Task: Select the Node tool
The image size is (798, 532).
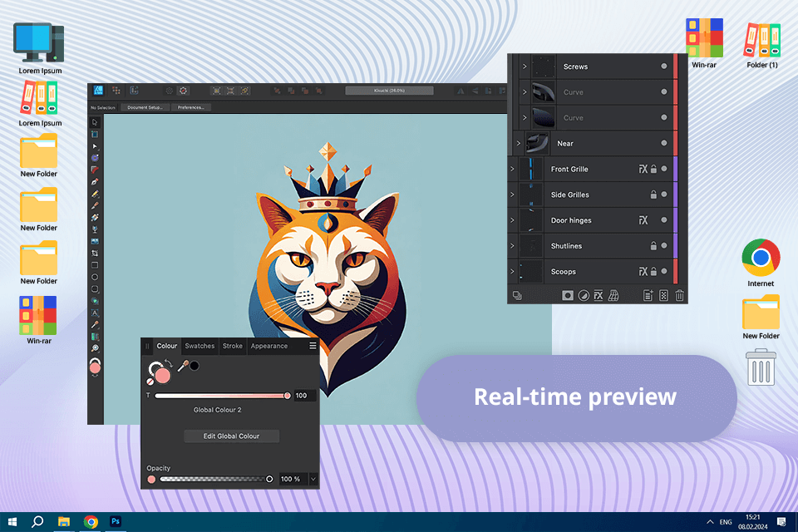Action: pyautogui.click(x=95, y=146)
